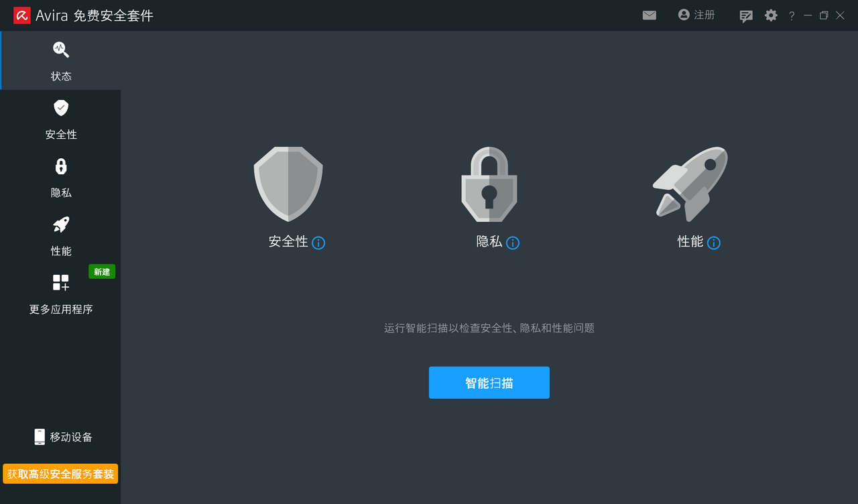Click the large shield security icon
858x504 pixels.
pos(288,184)
